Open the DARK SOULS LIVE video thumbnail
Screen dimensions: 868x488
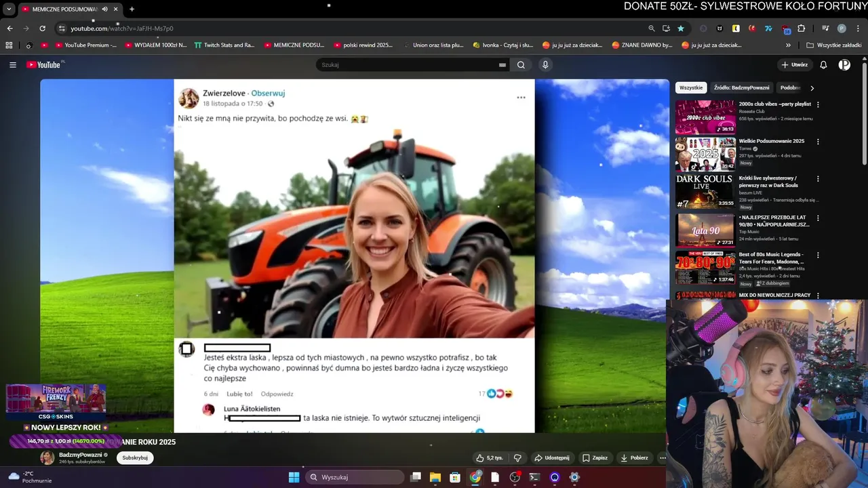point(705,191)
